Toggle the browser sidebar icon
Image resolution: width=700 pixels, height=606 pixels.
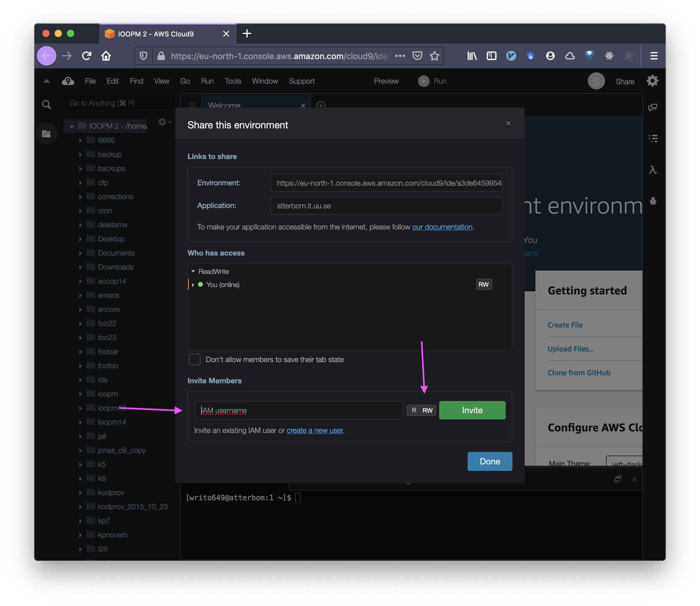[491, 56]
